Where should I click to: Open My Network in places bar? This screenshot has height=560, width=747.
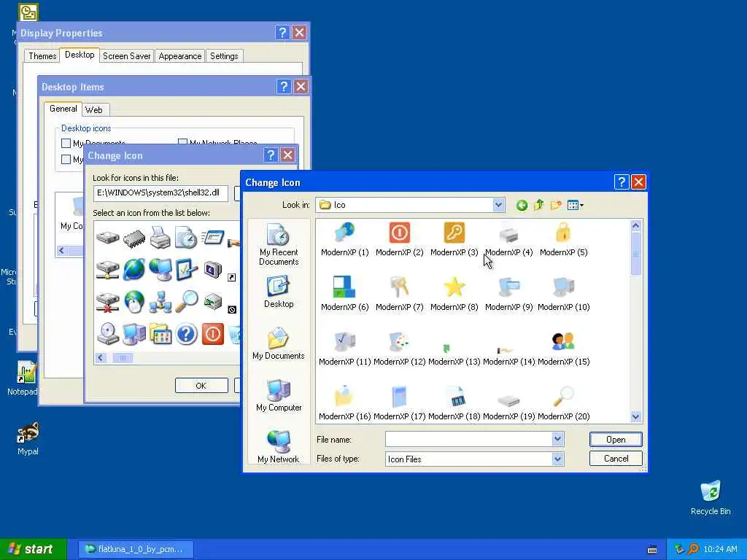click(279, 447)
